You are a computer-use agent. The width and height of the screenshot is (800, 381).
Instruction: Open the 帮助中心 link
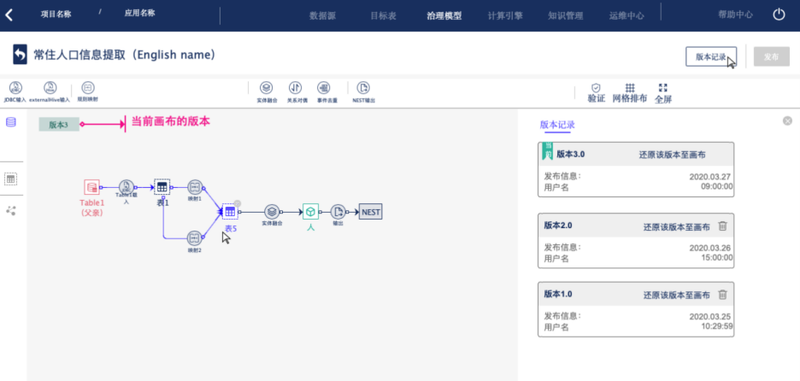735,15
